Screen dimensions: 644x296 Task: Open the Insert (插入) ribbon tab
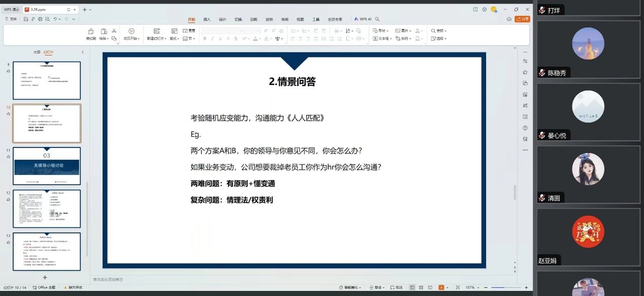(x=207, y=19)
